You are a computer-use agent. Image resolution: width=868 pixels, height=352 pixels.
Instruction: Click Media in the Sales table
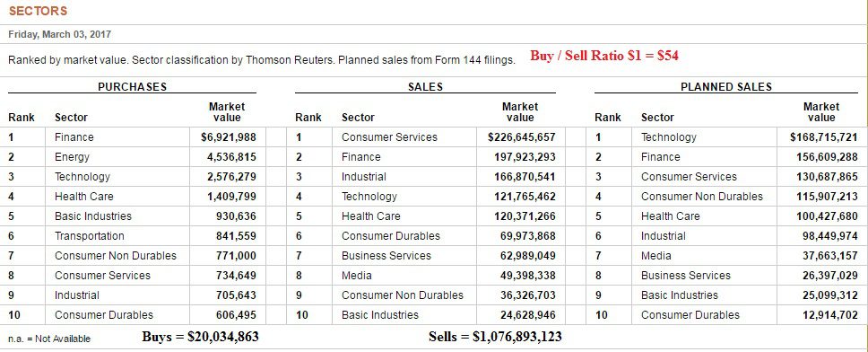(357, 276)
